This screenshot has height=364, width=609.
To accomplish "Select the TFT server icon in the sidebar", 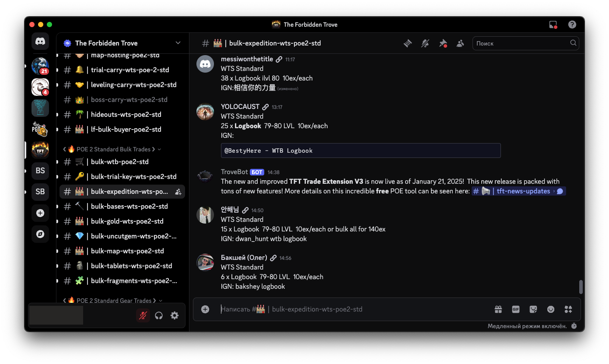I will [40, 150].
